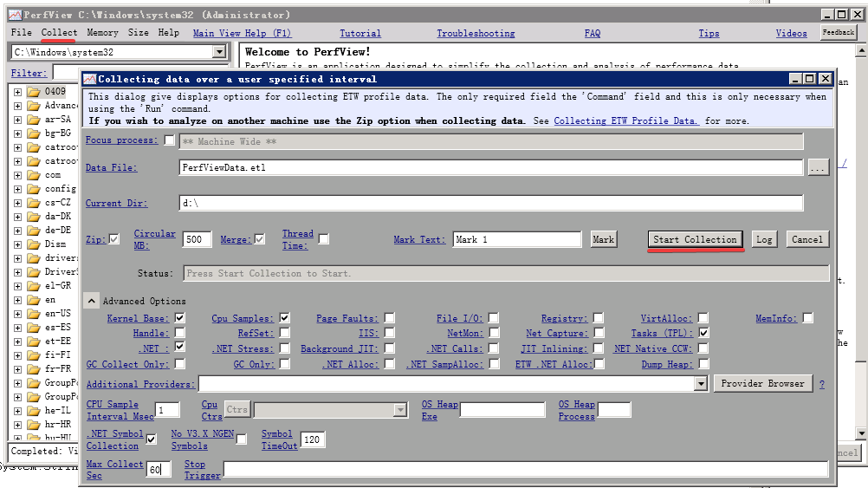The height and width of the screenshot is (488, 868).
Task: Click the Cancel button in dialog
Action: coord(807,239)
